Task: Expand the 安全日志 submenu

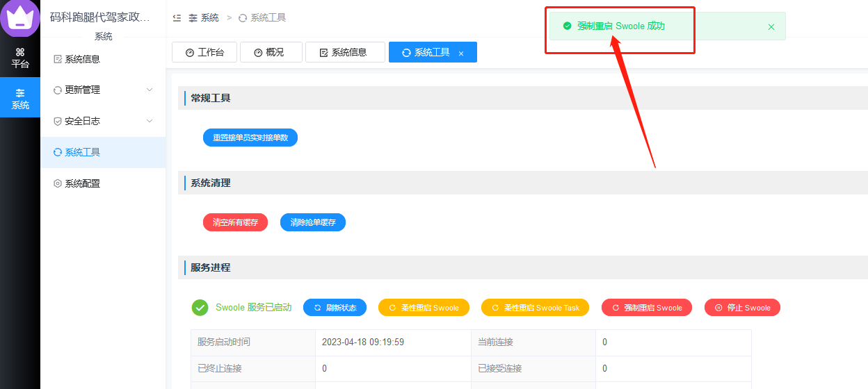Action: coord(103,121)
